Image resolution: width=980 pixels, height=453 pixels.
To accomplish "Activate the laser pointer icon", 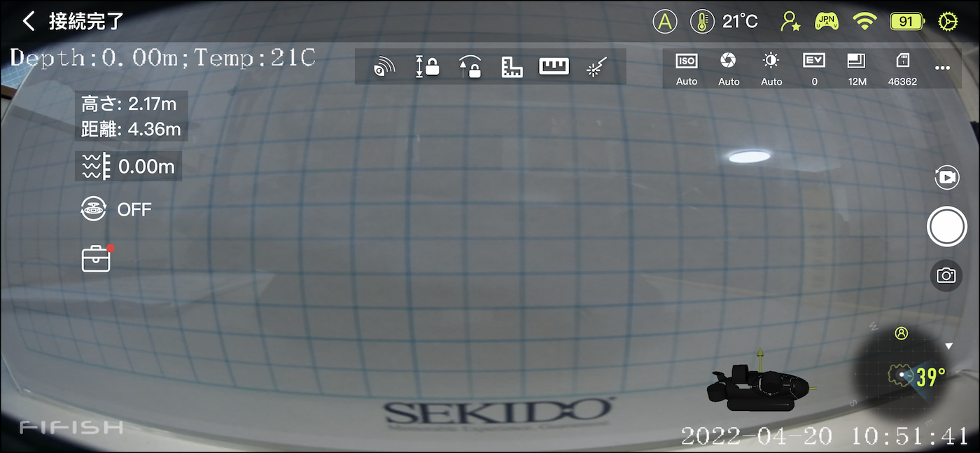I will pyautogui.click(x=596, y=67).
